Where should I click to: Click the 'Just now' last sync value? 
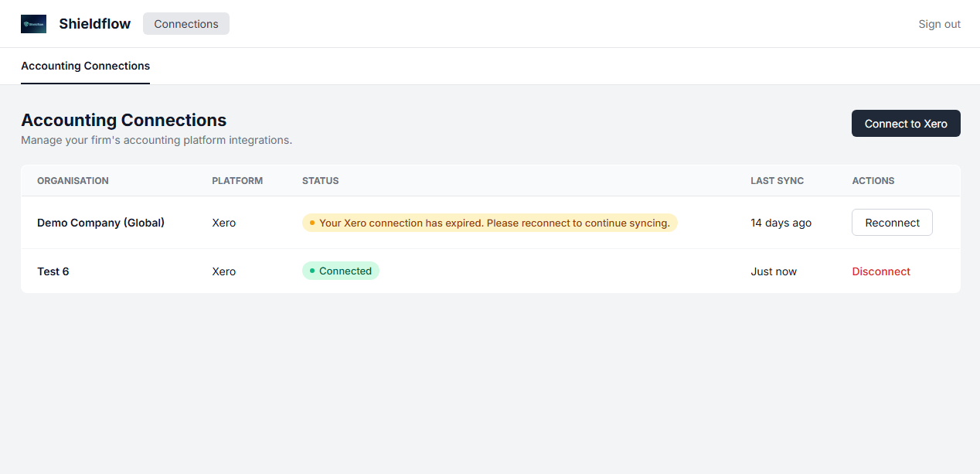coord(774,271)
